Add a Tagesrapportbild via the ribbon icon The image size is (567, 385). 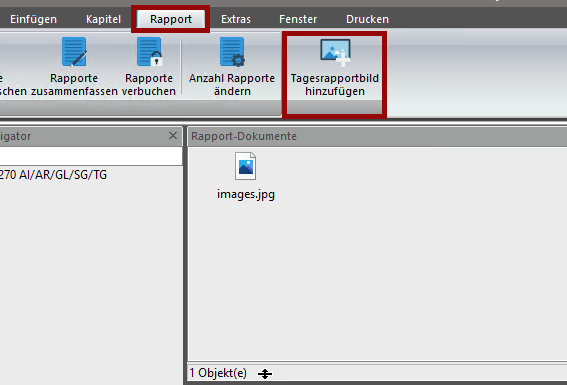coord(335,52)
